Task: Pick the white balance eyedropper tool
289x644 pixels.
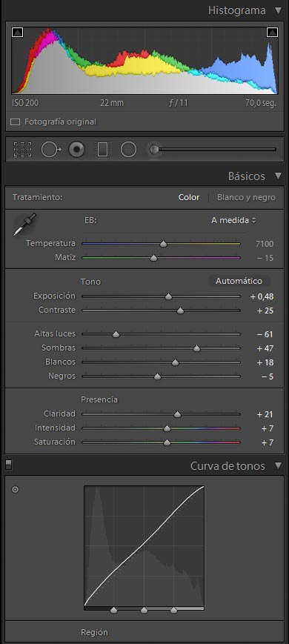Action: point(24,225)
